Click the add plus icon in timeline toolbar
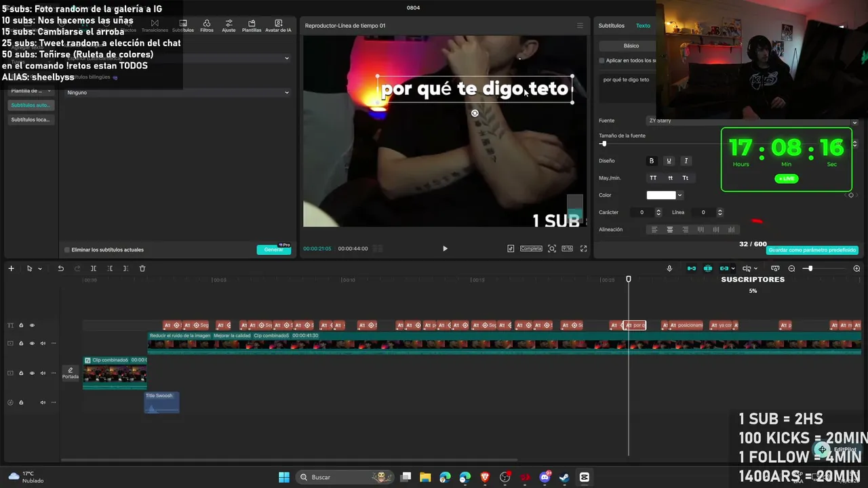This screenshot has height=488, width=868. (11, 268)
